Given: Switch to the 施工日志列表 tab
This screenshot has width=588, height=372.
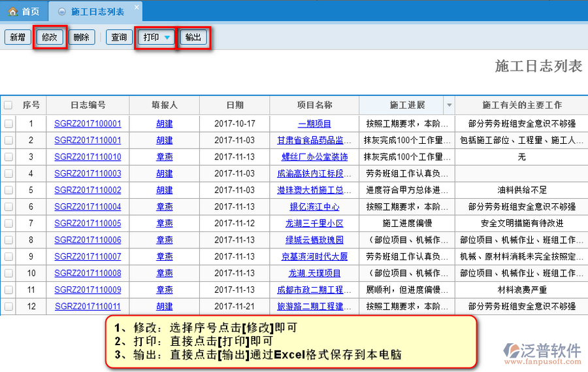Looking at the screenshot, I should click(x=97, y=12).
